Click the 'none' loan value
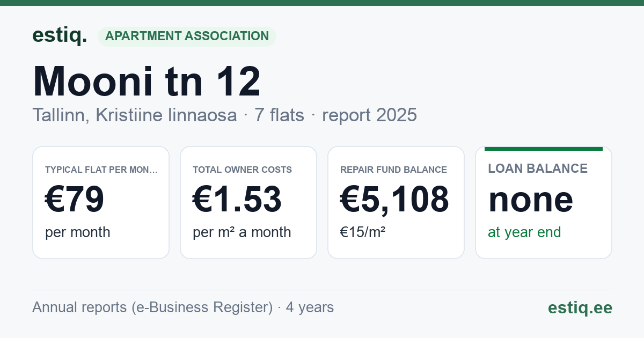 pyautogui.click(x=531, y=199)
